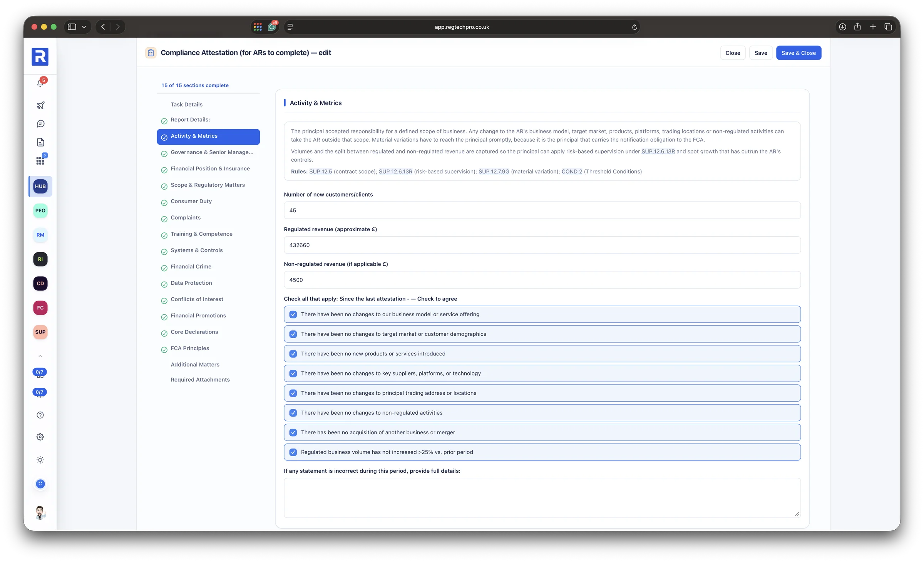Uncheck regulated business volume not increased checkbox
924x562 pixels.
coord(293,452)
